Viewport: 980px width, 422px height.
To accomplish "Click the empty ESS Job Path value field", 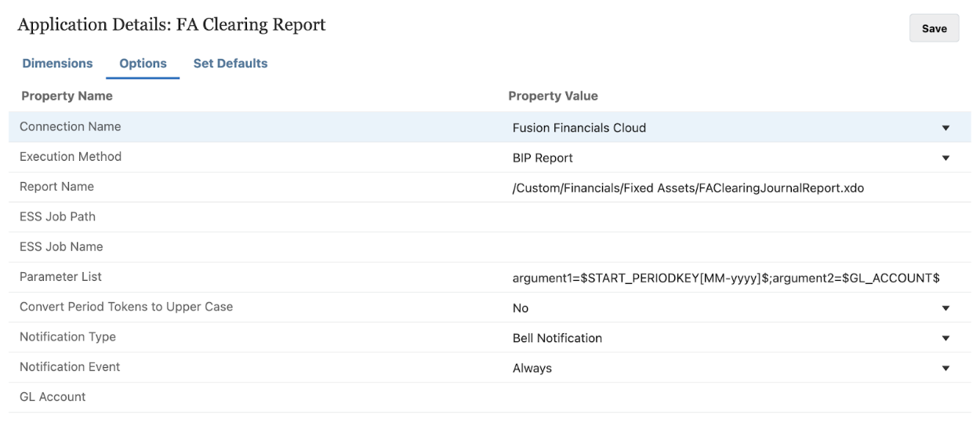I will 729,217.
